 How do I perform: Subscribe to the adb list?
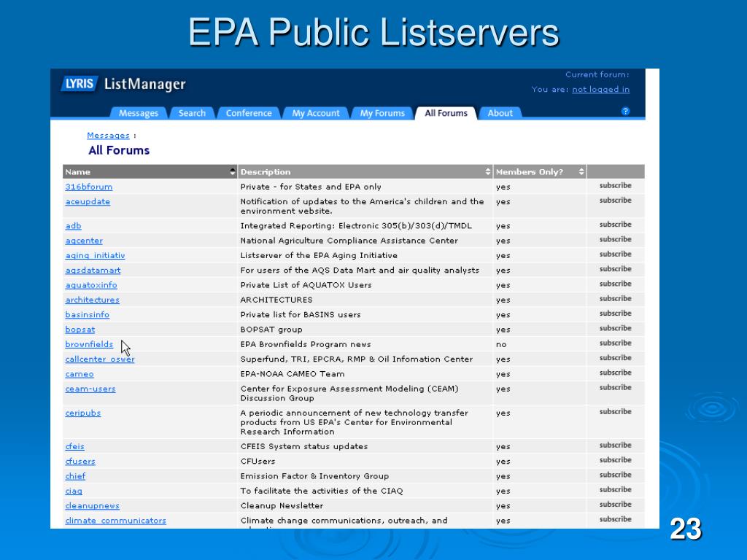[x=616, y=225]
